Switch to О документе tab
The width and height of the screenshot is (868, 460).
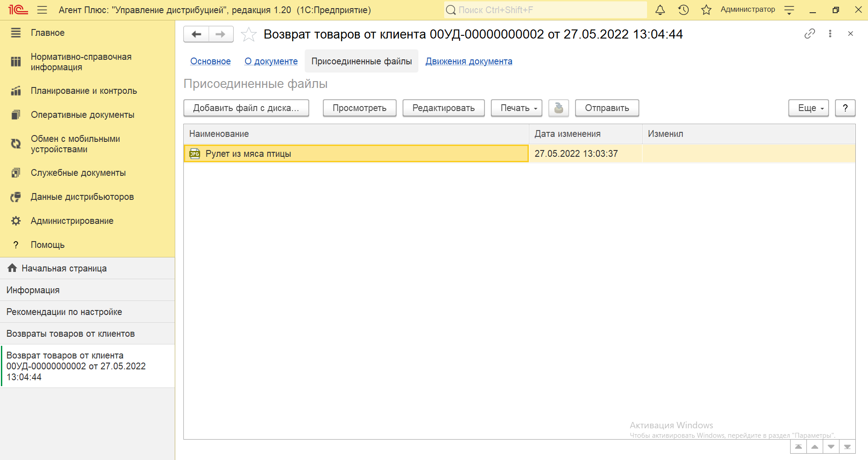coord(271,61)
